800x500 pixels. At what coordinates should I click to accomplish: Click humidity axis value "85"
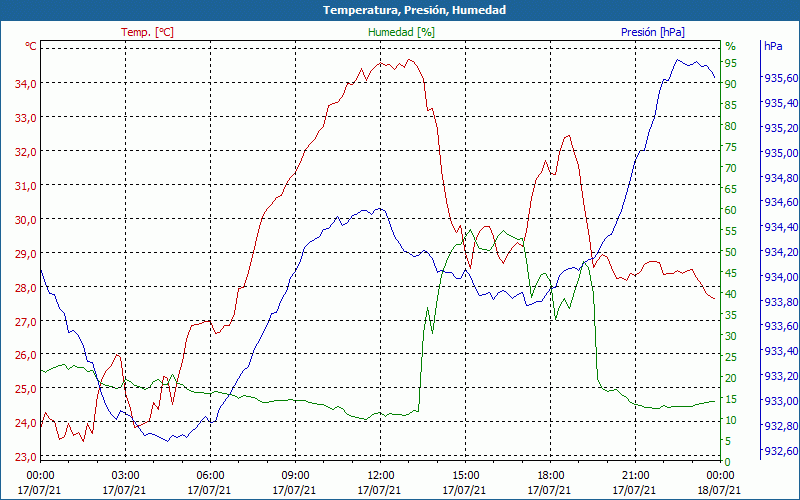coord(731,105)
